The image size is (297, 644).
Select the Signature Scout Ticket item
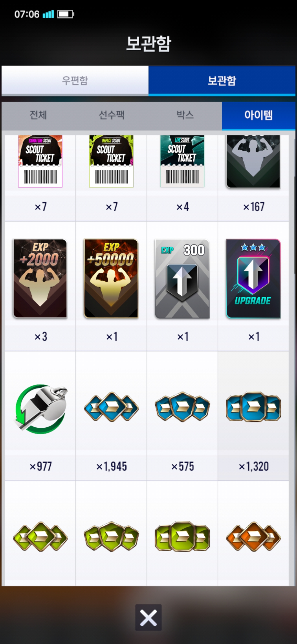pyautogui.click(x=40, y=161)
